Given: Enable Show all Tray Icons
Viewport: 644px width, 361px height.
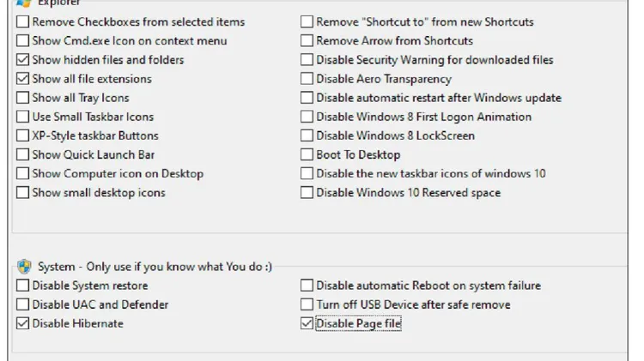Looking at the screenshot, I should pos(22,98).
